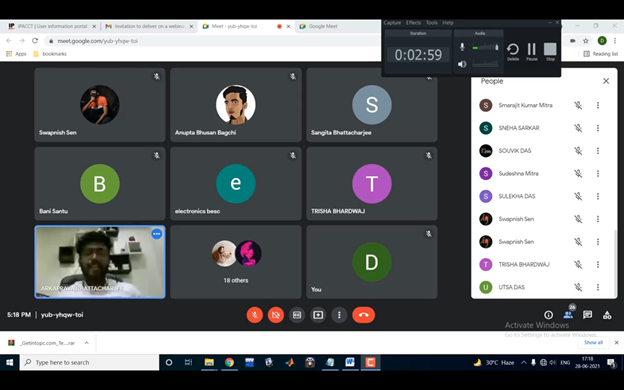Click the red leave call button
624x390 pixels.
click(363, 315)
